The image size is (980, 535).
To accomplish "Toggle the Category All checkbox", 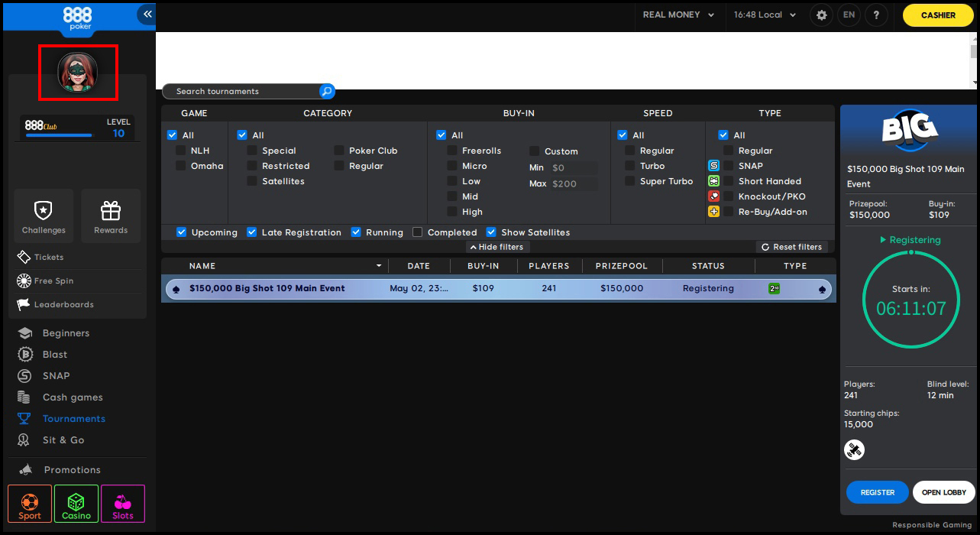I will 242,135.
